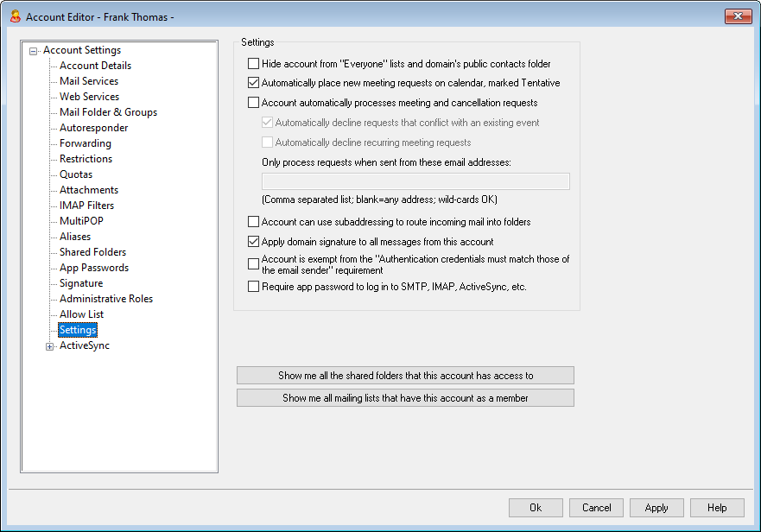Select the App Passwords tree item
Image resolution: width=761 pixels, height=532 pixels.
pyautogui.click(x=93, y=268)
